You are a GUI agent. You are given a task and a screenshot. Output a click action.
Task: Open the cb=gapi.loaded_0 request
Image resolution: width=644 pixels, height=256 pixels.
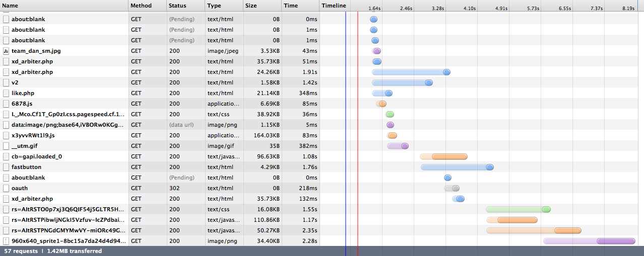point(66,156)
